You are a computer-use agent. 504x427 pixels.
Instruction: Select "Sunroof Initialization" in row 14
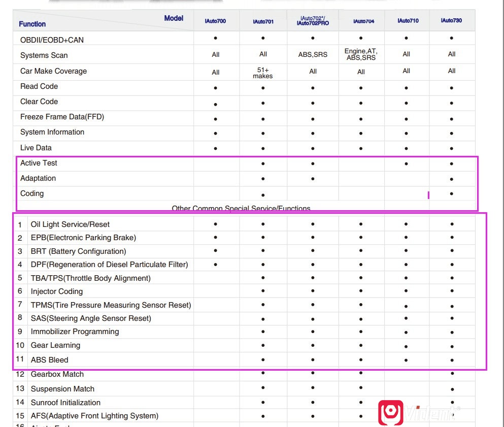tap(65, 403)
